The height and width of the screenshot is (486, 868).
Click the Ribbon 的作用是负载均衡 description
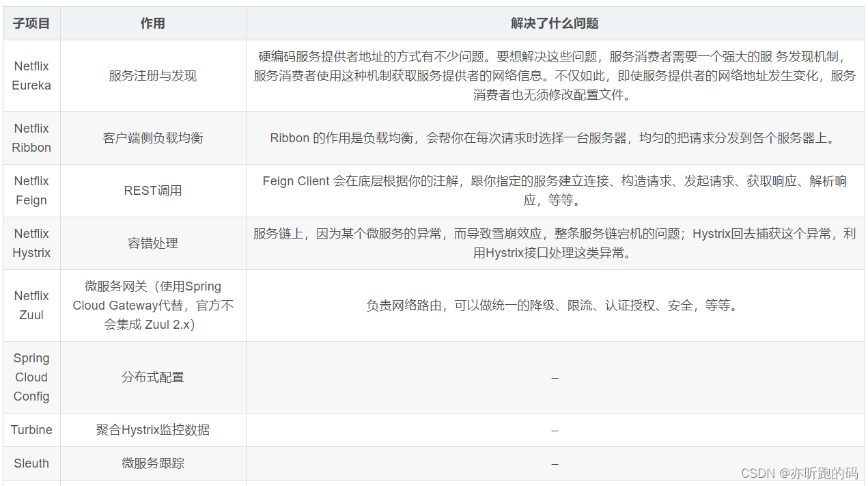(x=555, y=138)
